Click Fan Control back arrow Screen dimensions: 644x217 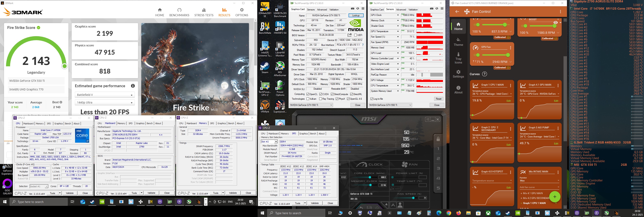pyautogui.click(x=457, y=11)
